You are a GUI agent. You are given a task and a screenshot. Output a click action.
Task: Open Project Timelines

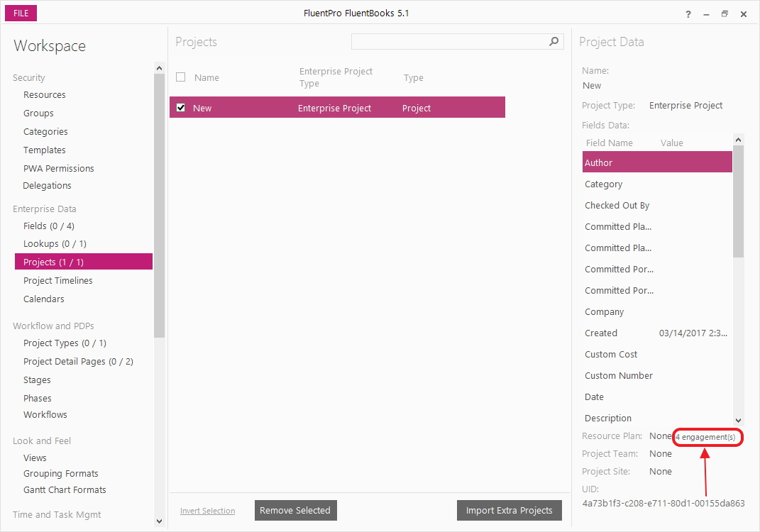[x=58, y=280]
